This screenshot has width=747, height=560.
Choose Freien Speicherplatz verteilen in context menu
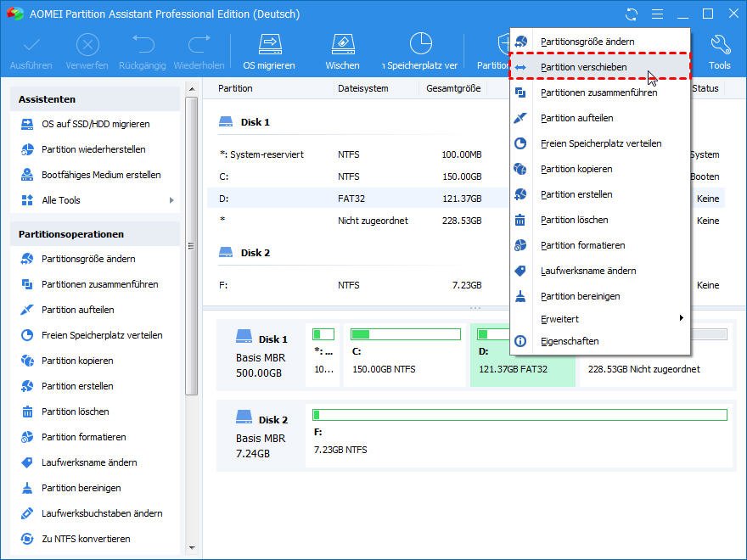pyautogui.click(x=600, y=143)
